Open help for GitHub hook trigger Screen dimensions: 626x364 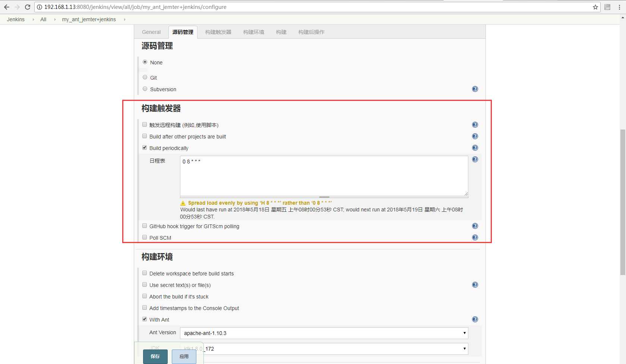click(x=475, y=226)
